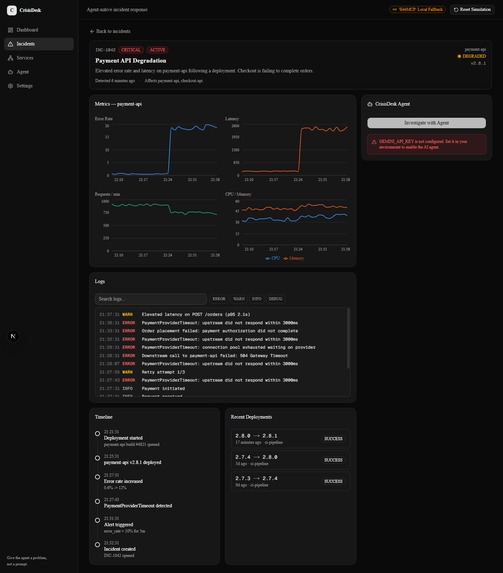Focus the Search logs input field
Screen dimensions: 503x573
coord(151,299)
